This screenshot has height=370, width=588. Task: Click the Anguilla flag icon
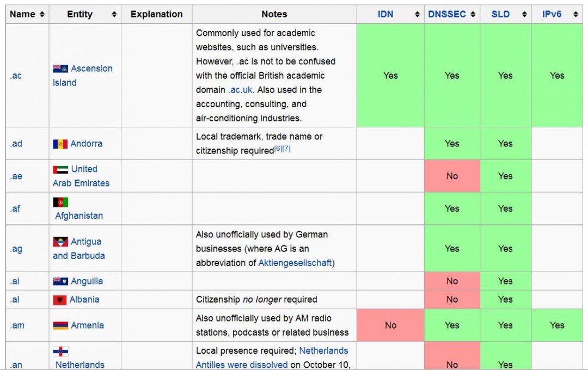click(x=60, y=281)
